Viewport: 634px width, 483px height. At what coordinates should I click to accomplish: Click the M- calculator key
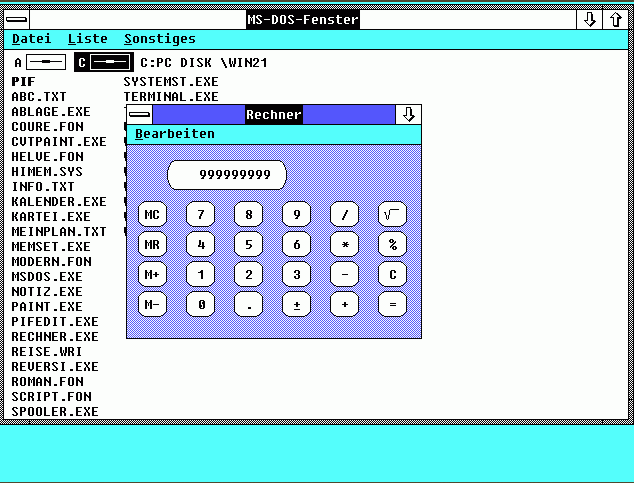(x=152, y=304)
